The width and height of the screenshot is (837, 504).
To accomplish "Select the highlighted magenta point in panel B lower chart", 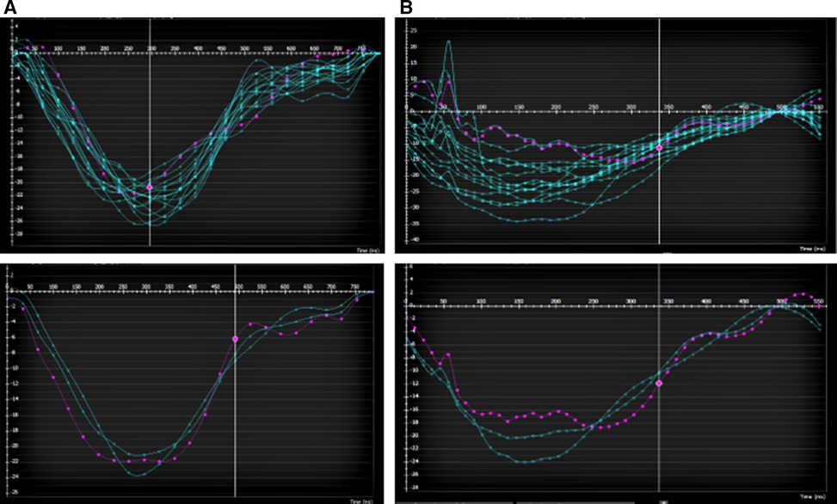I will point(659,383).
